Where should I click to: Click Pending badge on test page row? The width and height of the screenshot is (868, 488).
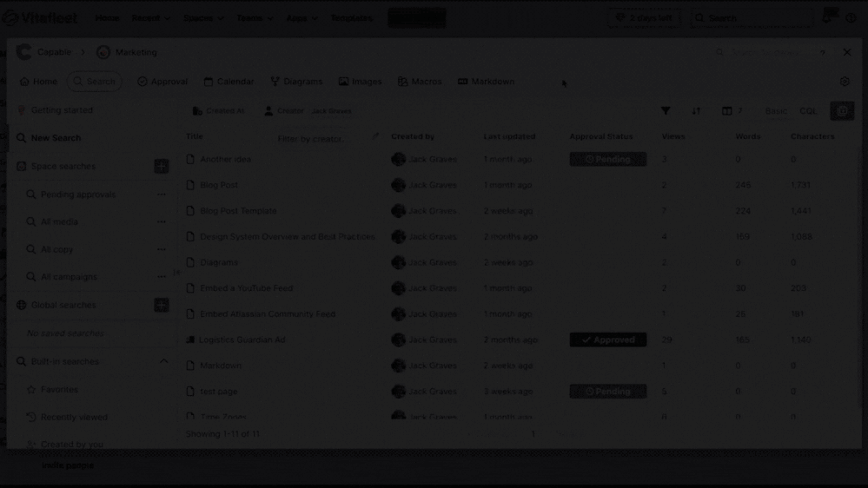[608, 391]
